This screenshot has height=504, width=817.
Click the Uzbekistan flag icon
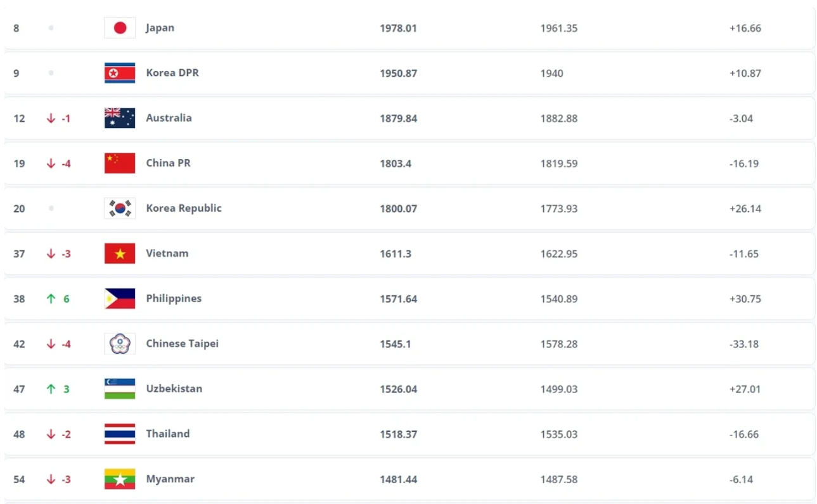pyautogui.click(x=120, y=389)
